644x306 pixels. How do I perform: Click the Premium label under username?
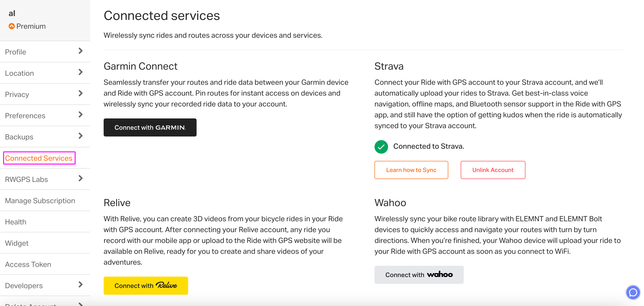click(x=31, y=26)
